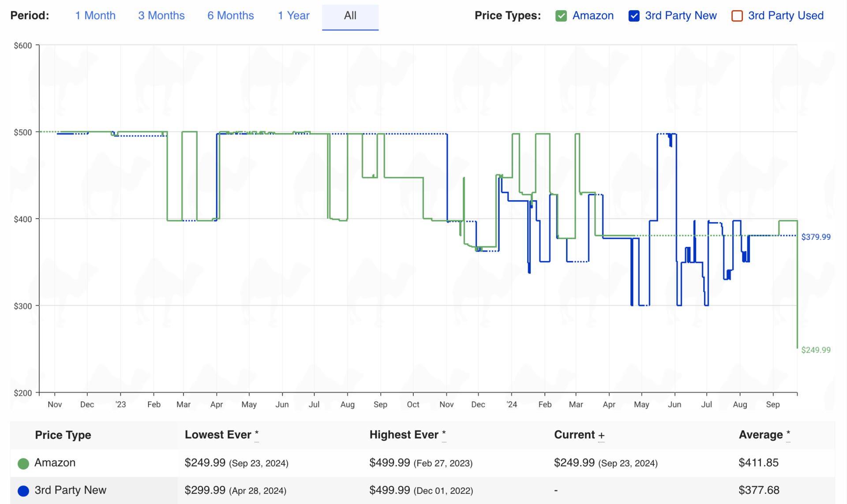The height and width of the screenshot is (504, 847).
Task: Click the $379.99 blue chart price label
Action: click(x=816, y=237)
